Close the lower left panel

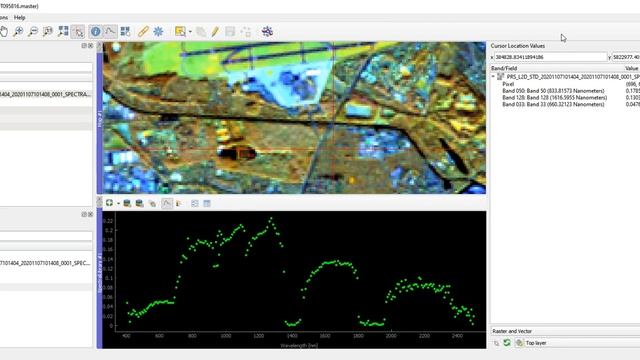[x=90, y=214]
